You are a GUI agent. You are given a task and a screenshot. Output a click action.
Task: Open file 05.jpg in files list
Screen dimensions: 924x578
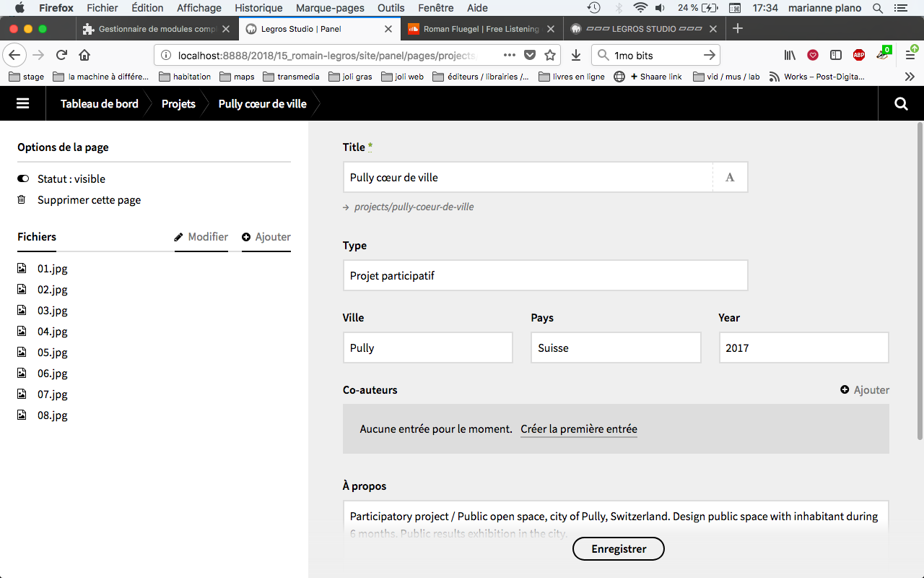(x=52, y=353)
